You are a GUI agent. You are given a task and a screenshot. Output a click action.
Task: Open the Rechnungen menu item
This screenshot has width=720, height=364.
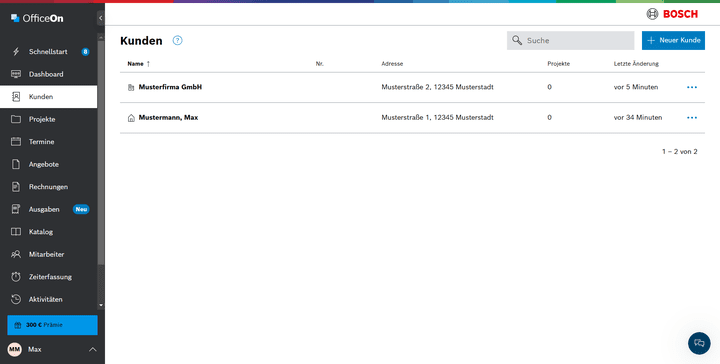pyautogui.click(x=49, y=187)
